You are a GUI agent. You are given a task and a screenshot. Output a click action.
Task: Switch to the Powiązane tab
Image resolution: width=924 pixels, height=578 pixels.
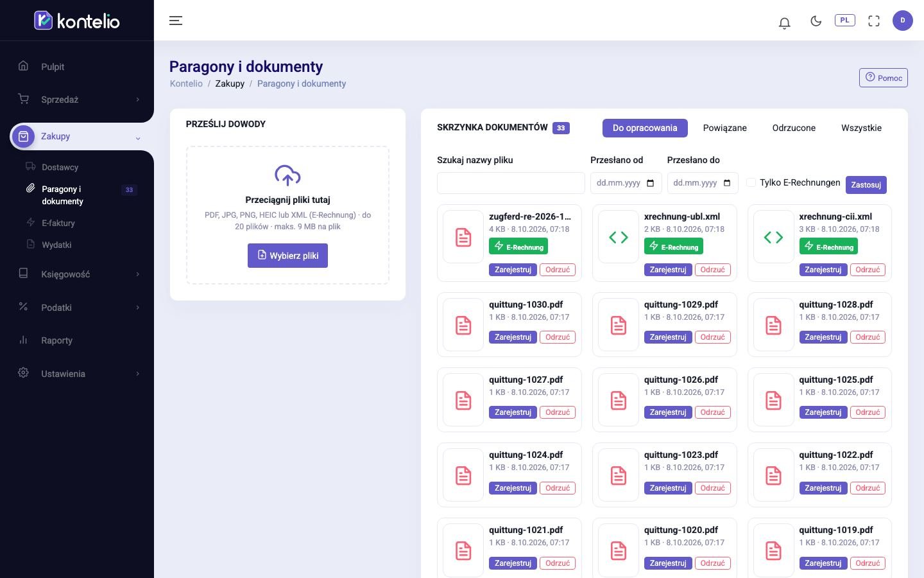pyautogui.click(x=725, y=128)
